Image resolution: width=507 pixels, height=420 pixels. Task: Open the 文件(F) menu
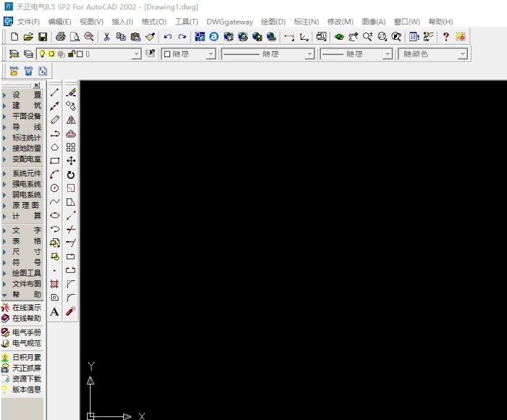pyautogui.click(x=28, y=22)
